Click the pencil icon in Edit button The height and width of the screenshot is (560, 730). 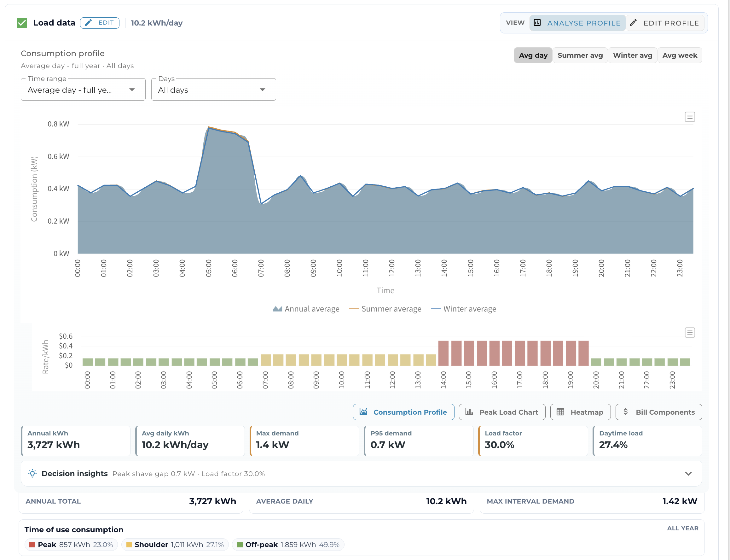click(88, 23)
